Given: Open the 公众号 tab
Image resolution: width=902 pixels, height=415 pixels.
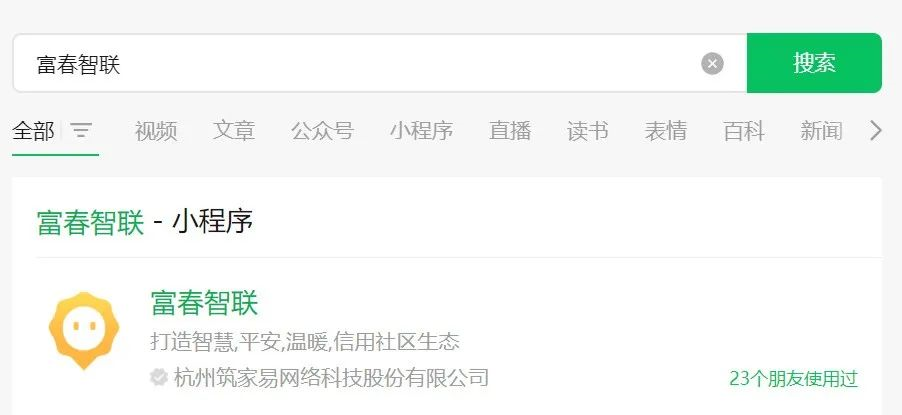Looking at the screenshot, I should pos(322,131).
